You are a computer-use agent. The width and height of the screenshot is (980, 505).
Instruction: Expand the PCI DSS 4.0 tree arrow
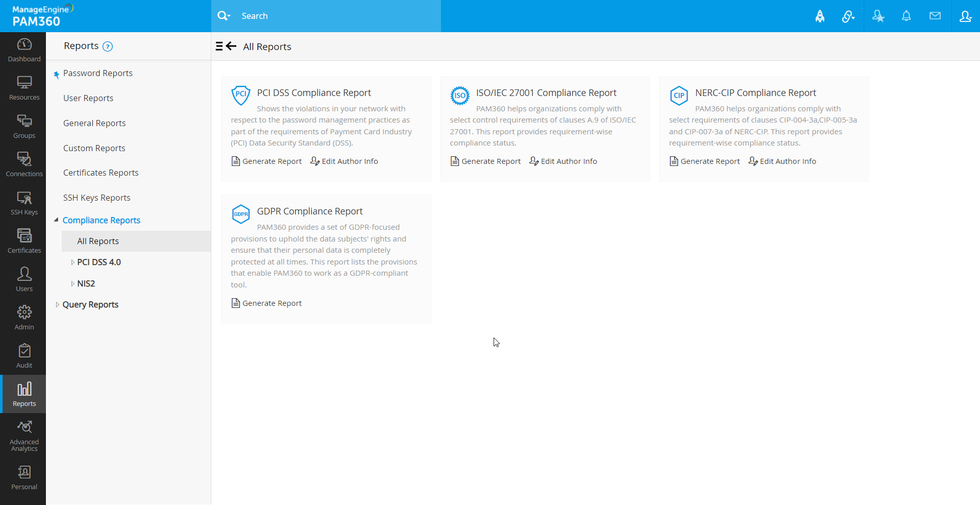pyautogui.click(x=72, y=262)
